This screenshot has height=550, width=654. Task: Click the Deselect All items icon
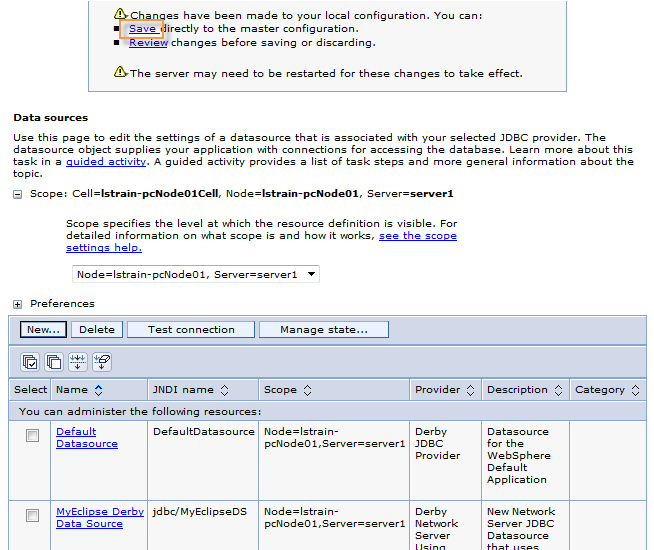[x=54, y=362]
